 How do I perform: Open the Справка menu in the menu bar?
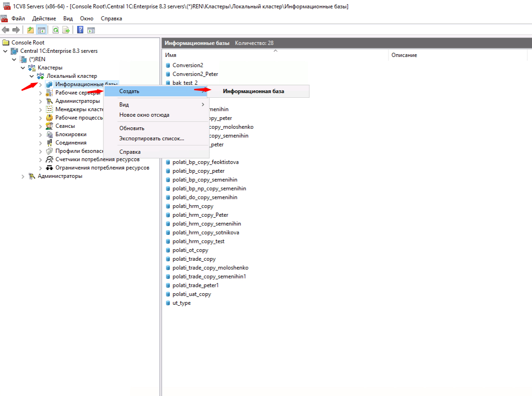(111, 19)
